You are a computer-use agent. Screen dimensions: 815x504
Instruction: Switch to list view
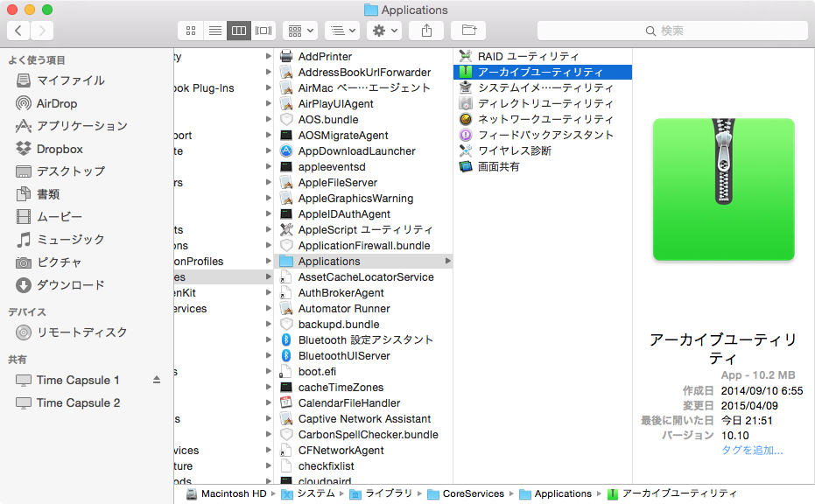214,31
